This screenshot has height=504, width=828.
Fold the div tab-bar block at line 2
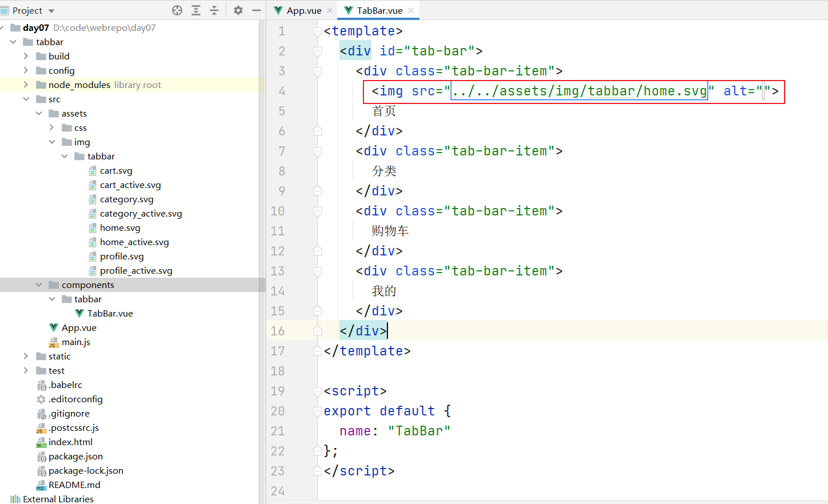point(318,51)
